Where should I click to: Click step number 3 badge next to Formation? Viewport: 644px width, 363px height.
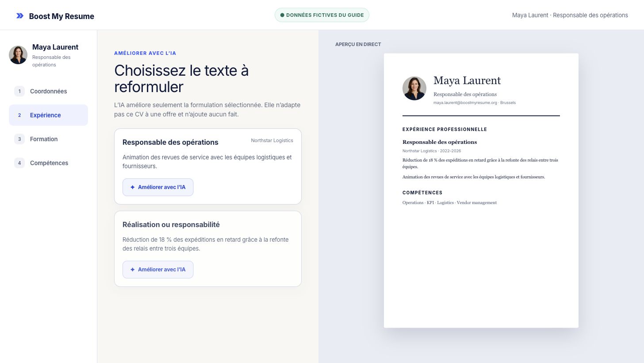tap(19, 139)
